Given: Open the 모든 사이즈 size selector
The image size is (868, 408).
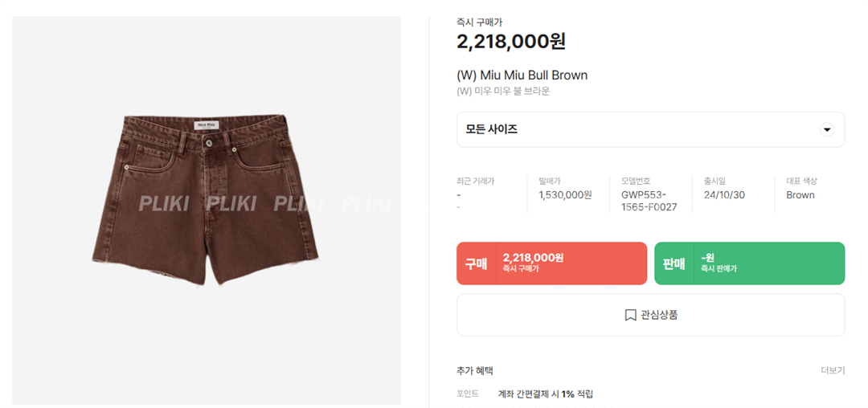Looking at the screenshot, I should (x=650, y=130).
